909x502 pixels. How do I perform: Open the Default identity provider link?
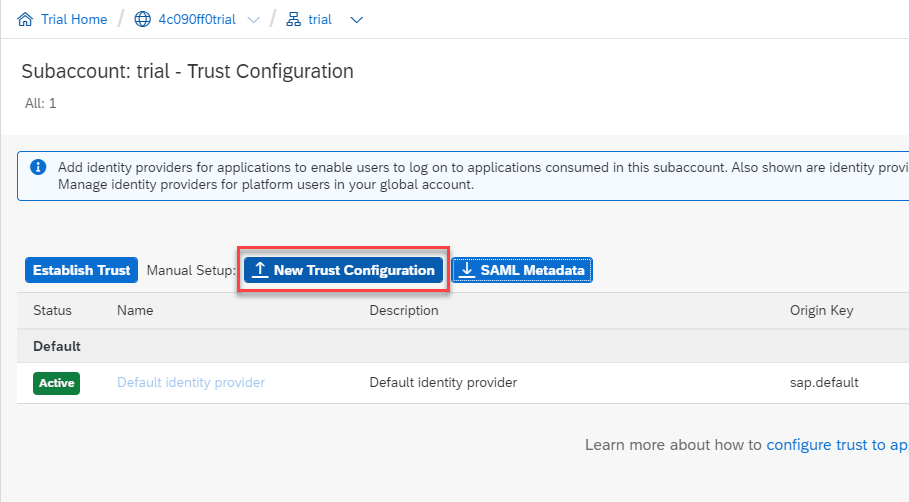(x=191, y=383)
